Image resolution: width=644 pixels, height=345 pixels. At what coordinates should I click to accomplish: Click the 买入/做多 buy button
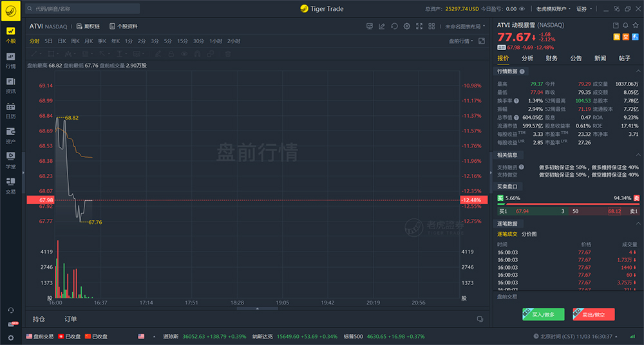click(544, 315)
